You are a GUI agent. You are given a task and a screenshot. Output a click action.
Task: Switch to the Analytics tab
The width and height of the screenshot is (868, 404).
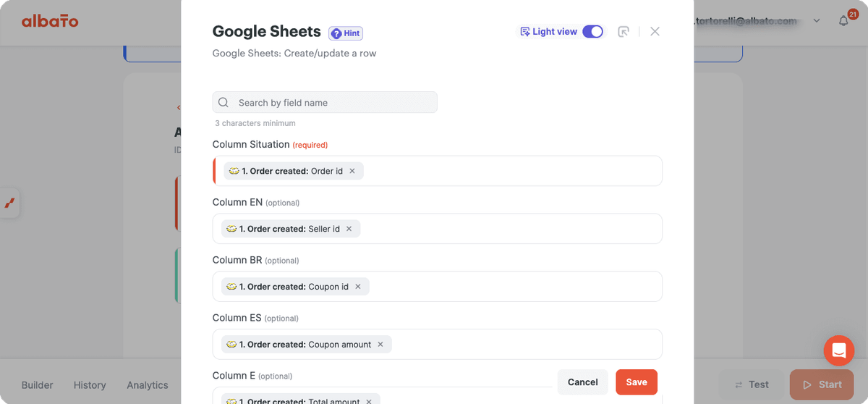coord(148,385)
